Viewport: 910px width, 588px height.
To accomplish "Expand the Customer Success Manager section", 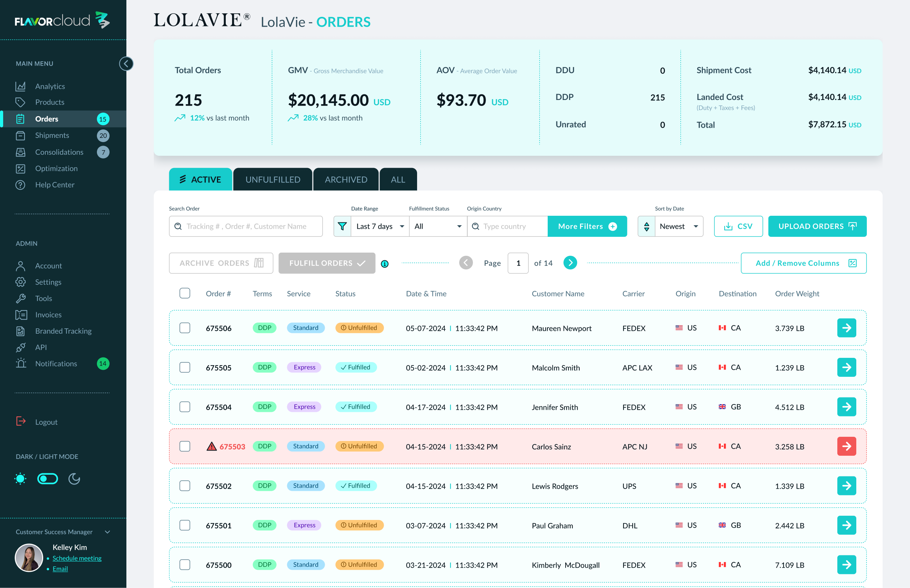I will coord(107,532).
